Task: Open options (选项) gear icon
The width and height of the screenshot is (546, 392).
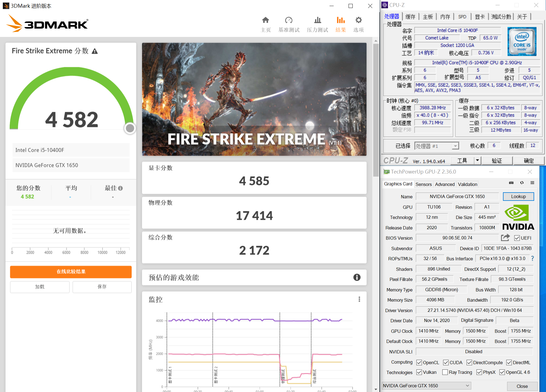Action: coord(358,20)
